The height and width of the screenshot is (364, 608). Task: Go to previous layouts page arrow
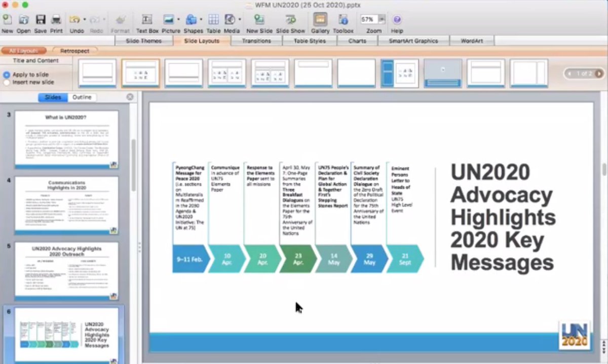pos(570,73)
